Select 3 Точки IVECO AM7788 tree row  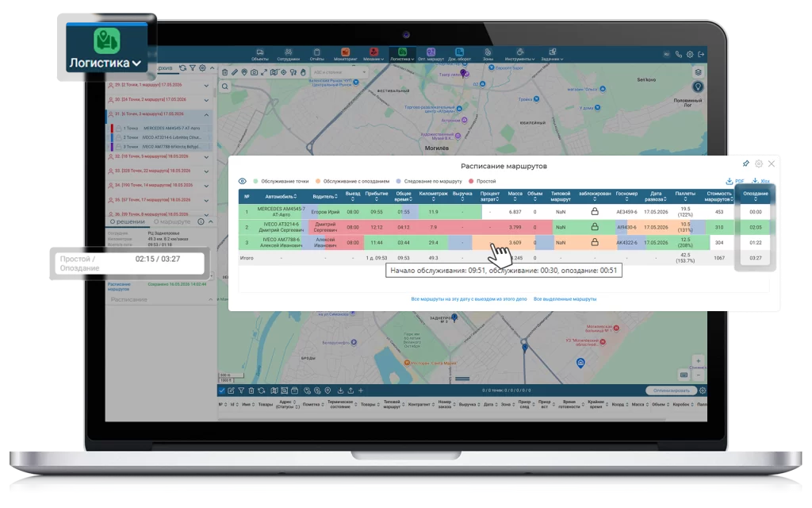coord(161,147)
